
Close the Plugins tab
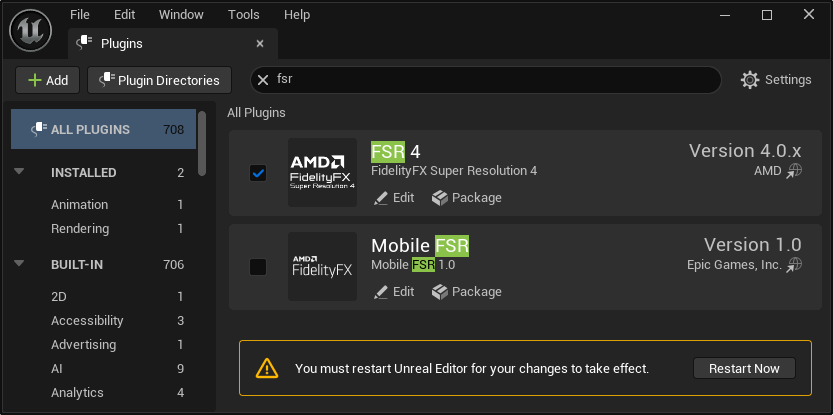tap(260, 44)
